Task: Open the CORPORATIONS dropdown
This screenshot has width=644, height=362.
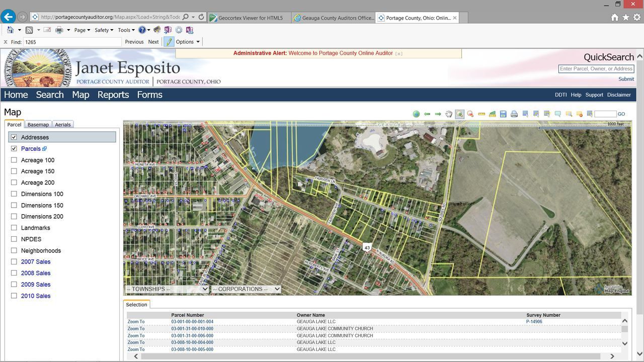Action: (x=246, y=289)
